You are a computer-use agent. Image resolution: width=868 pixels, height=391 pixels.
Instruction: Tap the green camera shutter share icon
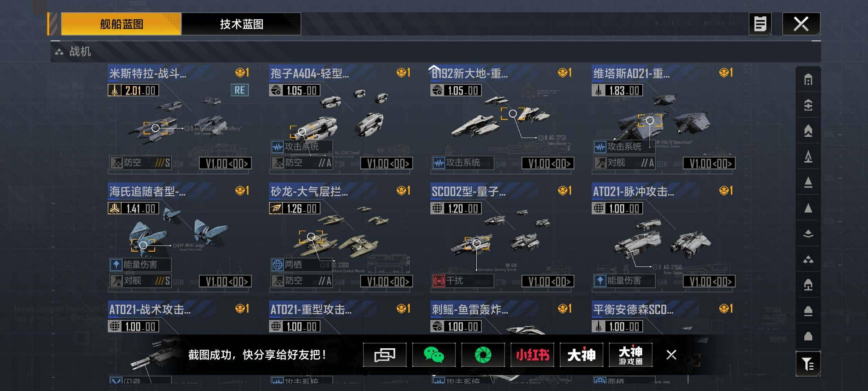(x=483, y=355)
